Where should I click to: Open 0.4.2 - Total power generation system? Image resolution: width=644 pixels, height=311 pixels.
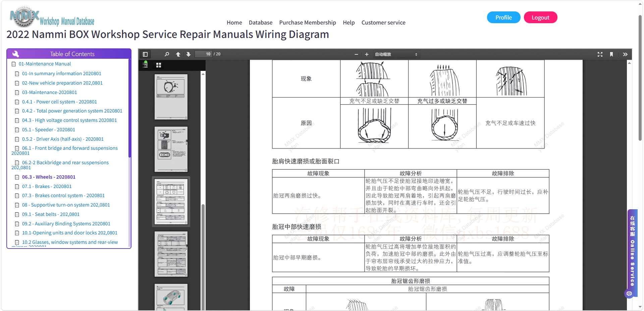(72, 111)
